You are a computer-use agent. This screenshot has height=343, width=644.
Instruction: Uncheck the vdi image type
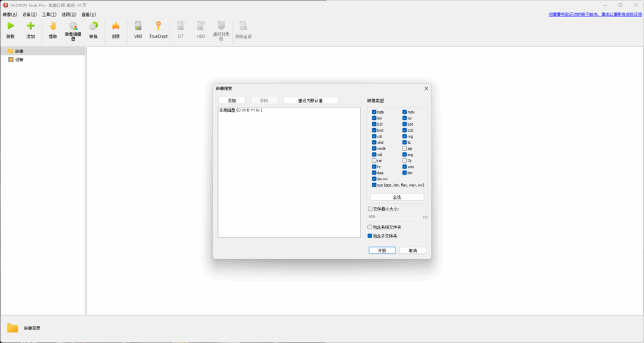pos(374,155)
